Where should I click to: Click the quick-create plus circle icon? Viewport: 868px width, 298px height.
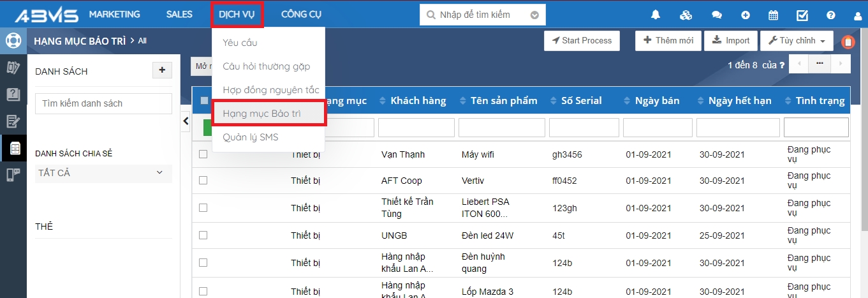click(x=746, y=15)
